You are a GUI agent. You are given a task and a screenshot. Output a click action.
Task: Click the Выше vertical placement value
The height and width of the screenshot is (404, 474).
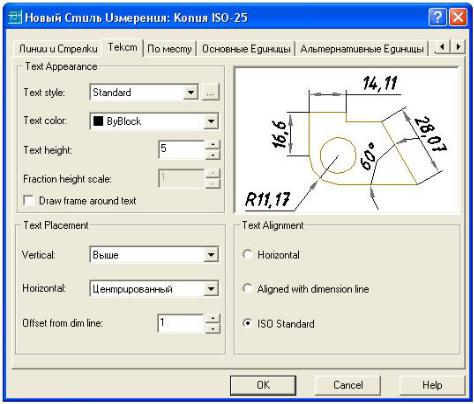[105, 255]
